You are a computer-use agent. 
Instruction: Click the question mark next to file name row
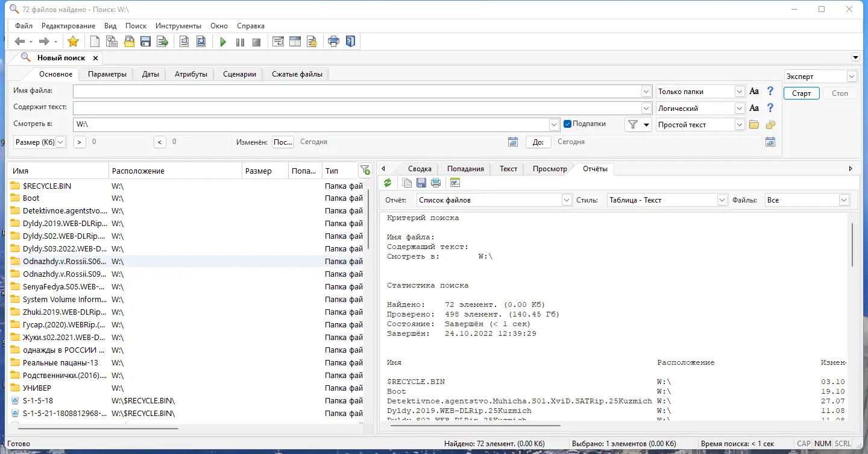coord(770,92)
